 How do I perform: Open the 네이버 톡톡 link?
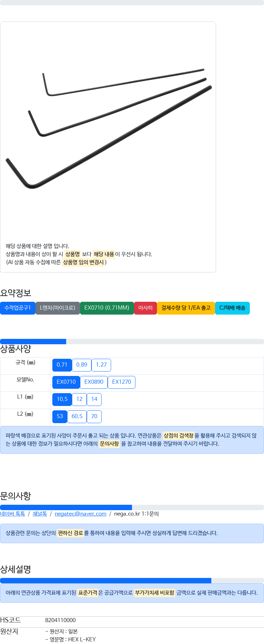tap(12, 514)
